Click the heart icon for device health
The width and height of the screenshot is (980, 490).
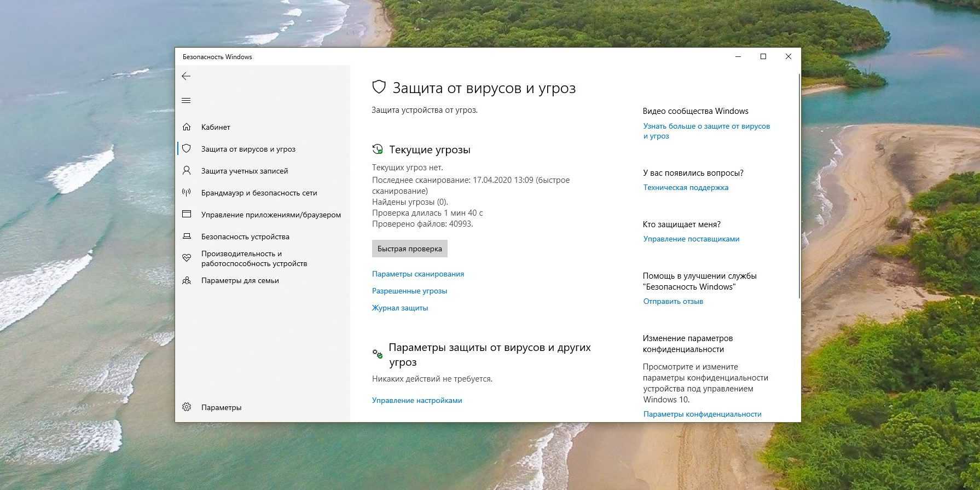(x=187, y=258)
